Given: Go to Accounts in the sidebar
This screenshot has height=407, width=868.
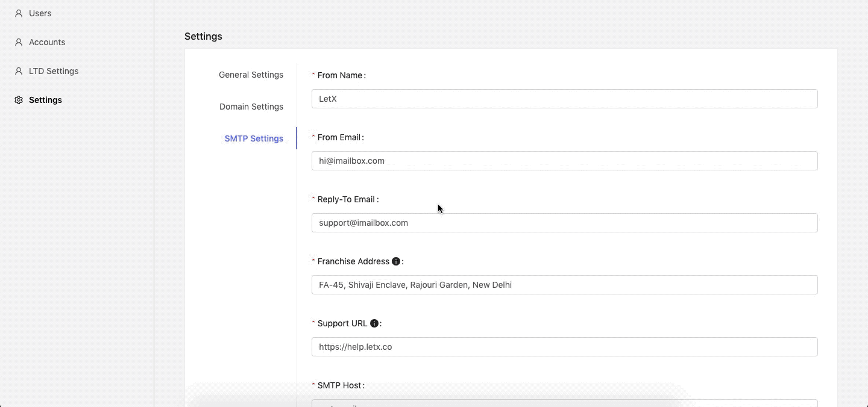Looking at the screenshot, I should point(47,42).
